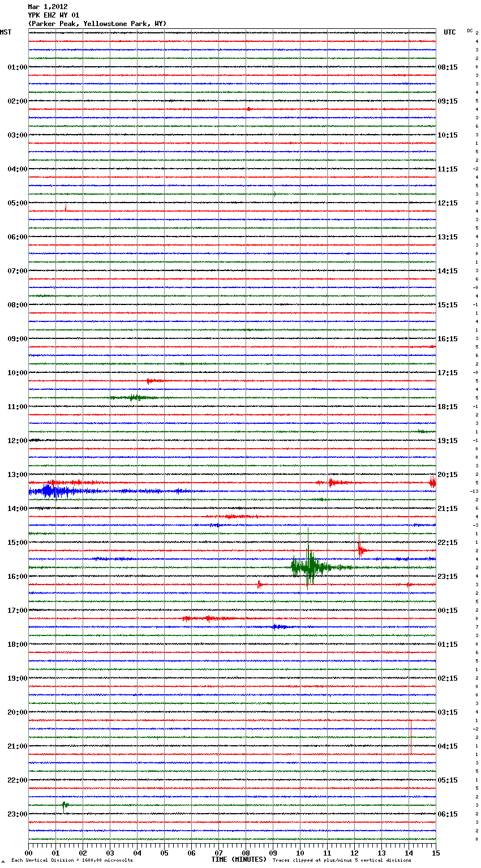Viewport: 481px width, 868px height.
Task: Click the tall red spike near minute 14
Action: pos(411,737)
